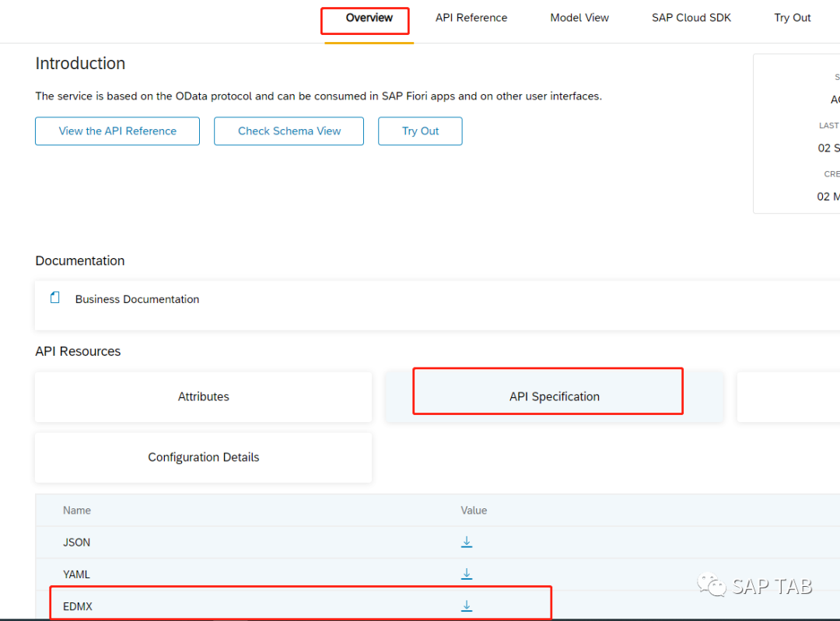The width and height of the screenshot is (840, 621).
Task: Click the Value column header
Action: tap(474, 510)
